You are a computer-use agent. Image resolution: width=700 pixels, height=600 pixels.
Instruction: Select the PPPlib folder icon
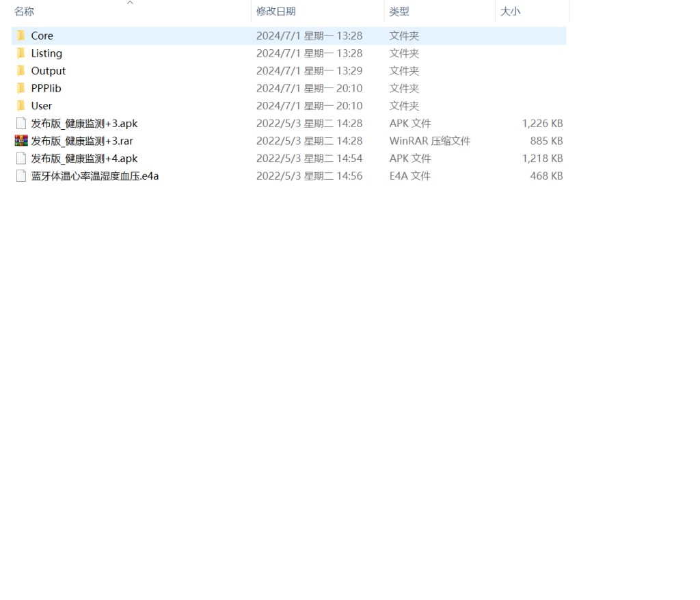[x=21, y=88]
